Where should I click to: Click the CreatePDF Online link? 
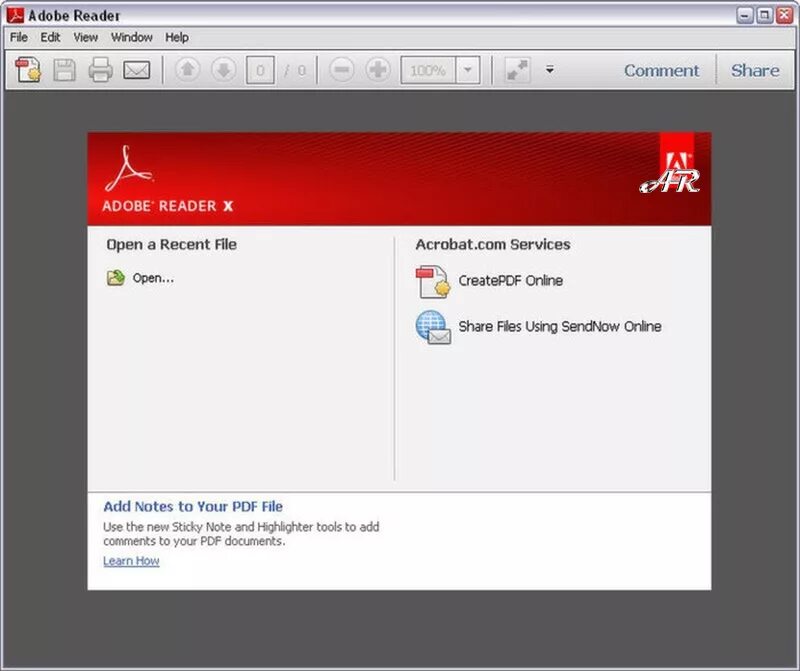pos(510,281)
